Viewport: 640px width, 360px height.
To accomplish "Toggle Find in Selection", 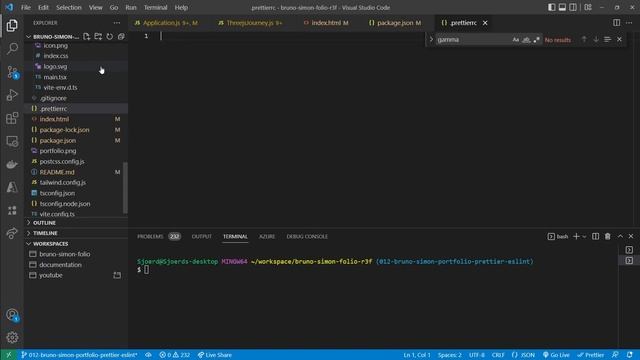I will point(607,40).
